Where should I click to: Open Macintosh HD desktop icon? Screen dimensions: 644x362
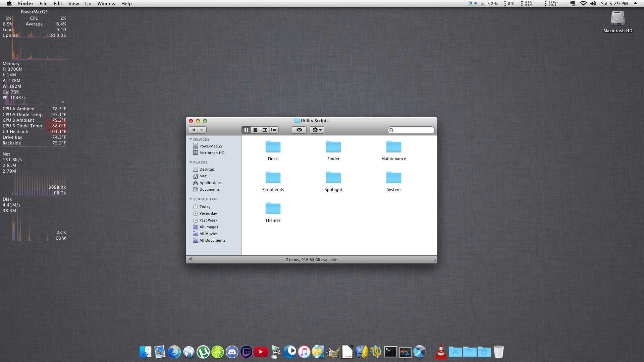[618, 19]
